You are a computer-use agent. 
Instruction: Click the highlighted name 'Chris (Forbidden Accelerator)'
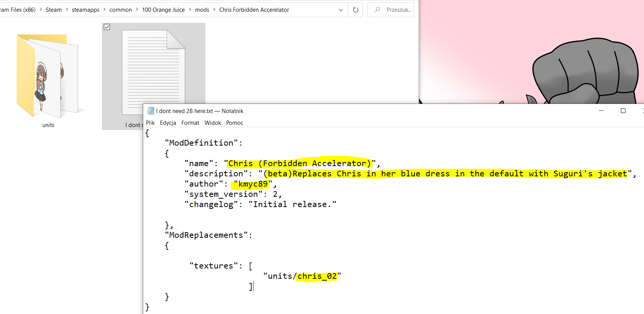click(299, 163)
